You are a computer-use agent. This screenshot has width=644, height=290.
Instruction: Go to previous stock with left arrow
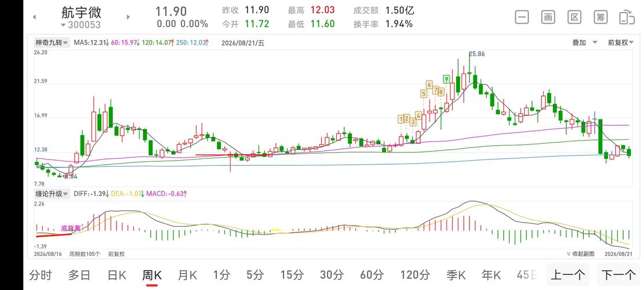pyautogui.click(x=35, y=17)
